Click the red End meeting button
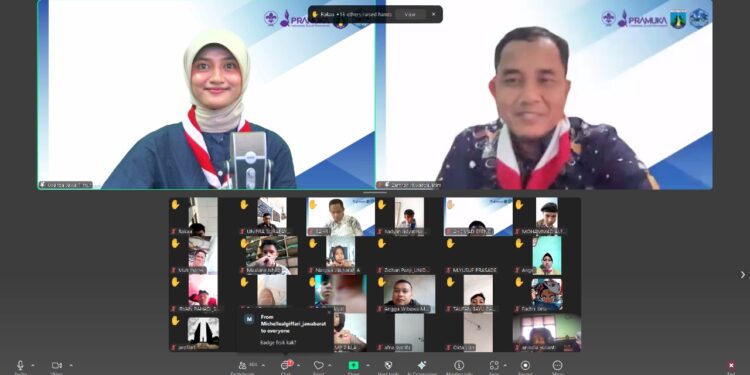The width and height of the screenshot is (750, 375). click(x=731, y=365)
